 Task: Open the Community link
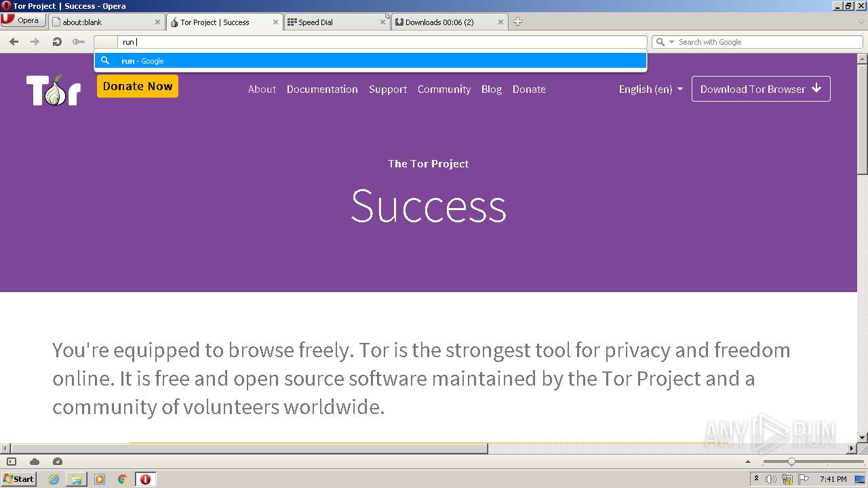(x=444, y=89)
